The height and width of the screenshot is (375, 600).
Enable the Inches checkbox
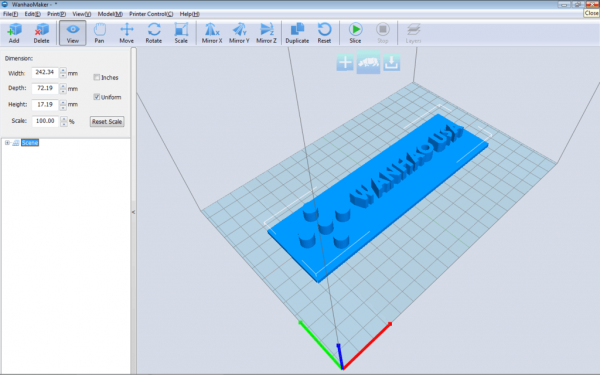(x=97, y=77)
